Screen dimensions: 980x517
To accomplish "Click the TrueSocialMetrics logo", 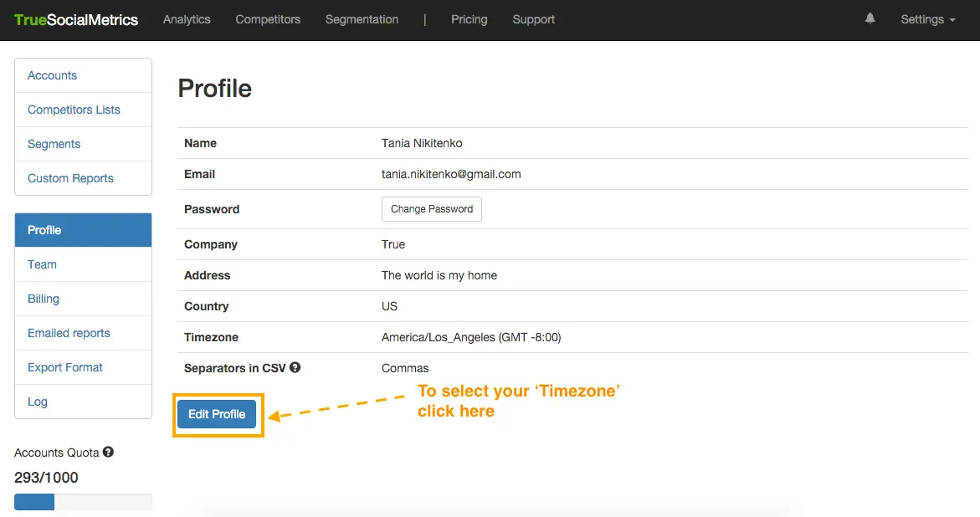I will [76, 19].
